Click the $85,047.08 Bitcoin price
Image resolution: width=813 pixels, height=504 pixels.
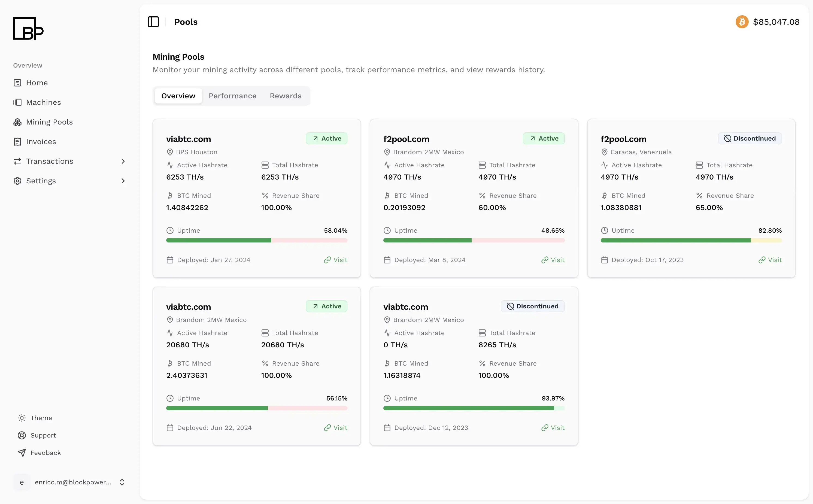tap(776, 22)
